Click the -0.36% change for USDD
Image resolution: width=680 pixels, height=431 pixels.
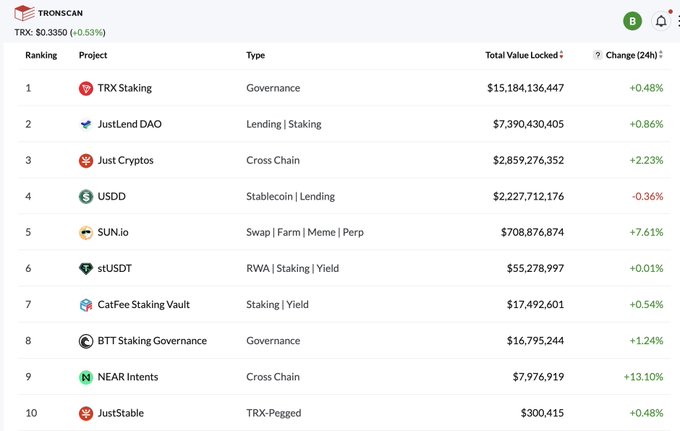click(647, 196)
